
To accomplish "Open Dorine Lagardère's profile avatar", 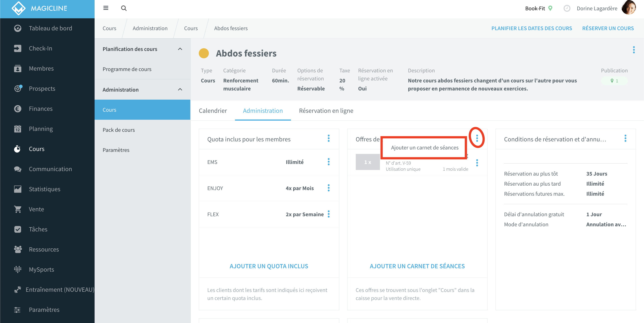I will [x=629, y=8].
